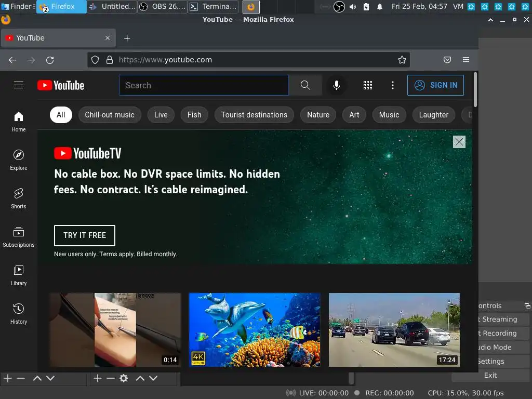
Task: Open a new Firefox tab
Action: 127,38
